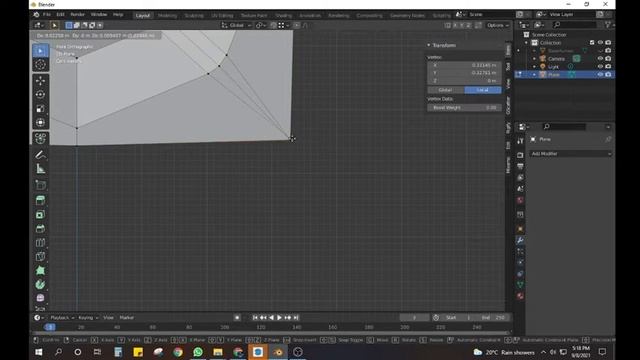Screen dimensions: 640x360
Task: Open the Tool tab in viewport sidebar
Action: click(508, 67)
